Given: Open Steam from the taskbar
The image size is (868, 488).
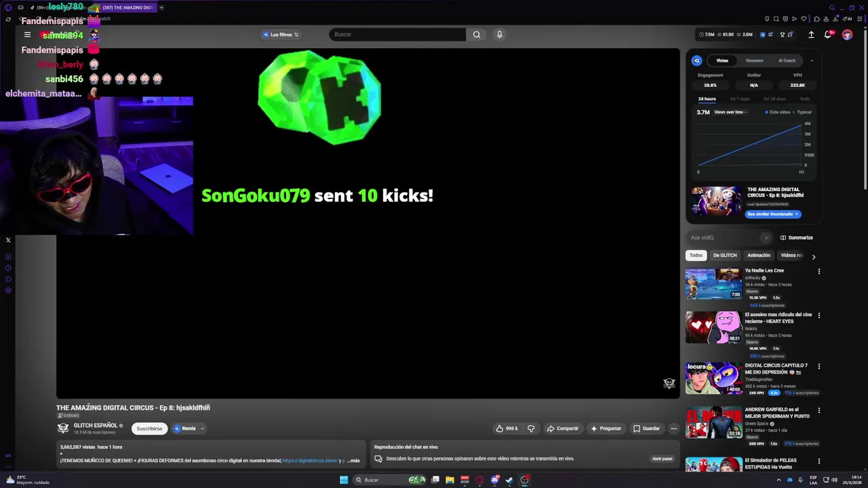Looking at the screenshot, I should tap(509, 480).
